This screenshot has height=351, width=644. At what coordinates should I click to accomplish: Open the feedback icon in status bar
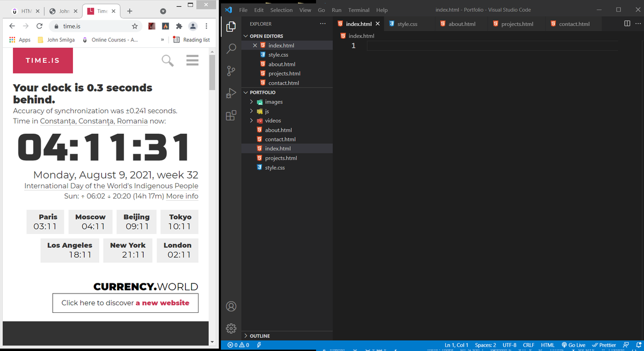click(x=626, y=345)
